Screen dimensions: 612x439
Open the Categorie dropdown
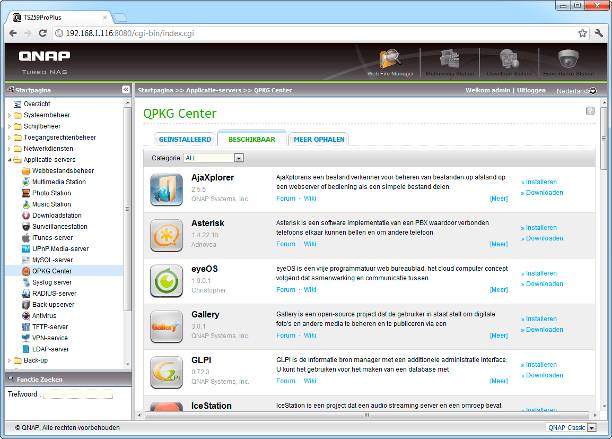pyautogui.click(x=213, y=158)
